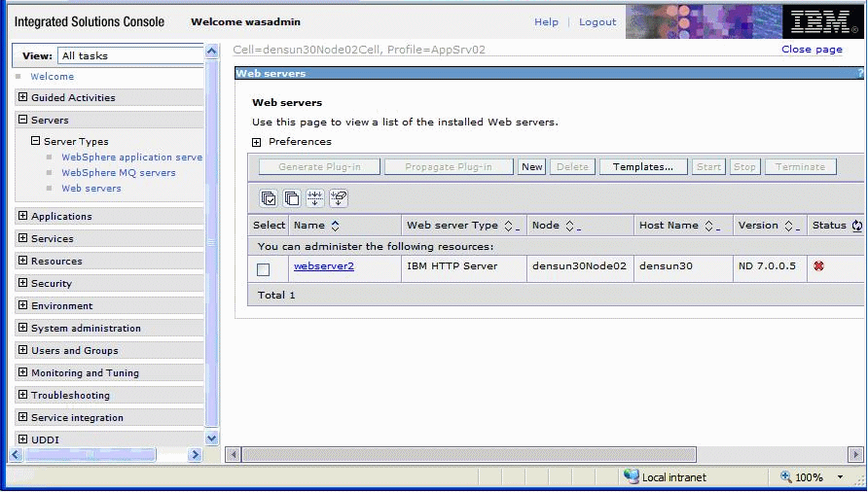Open the zoom level dropdown arrow

[840, 477]
